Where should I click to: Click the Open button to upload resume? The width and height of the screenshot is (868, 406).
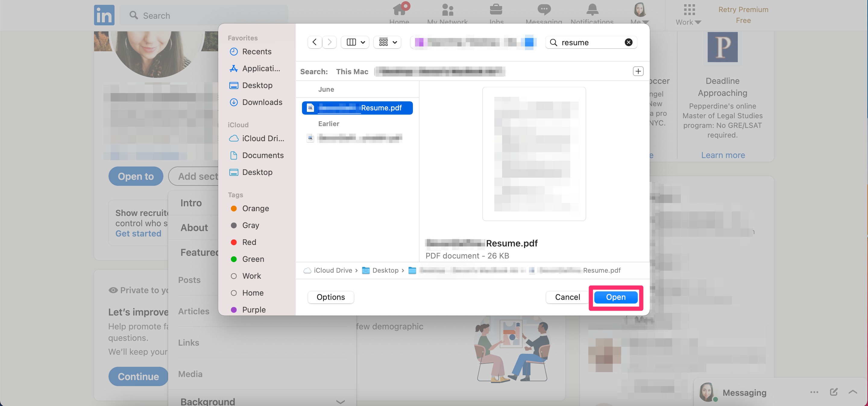(x=615, y=296)
